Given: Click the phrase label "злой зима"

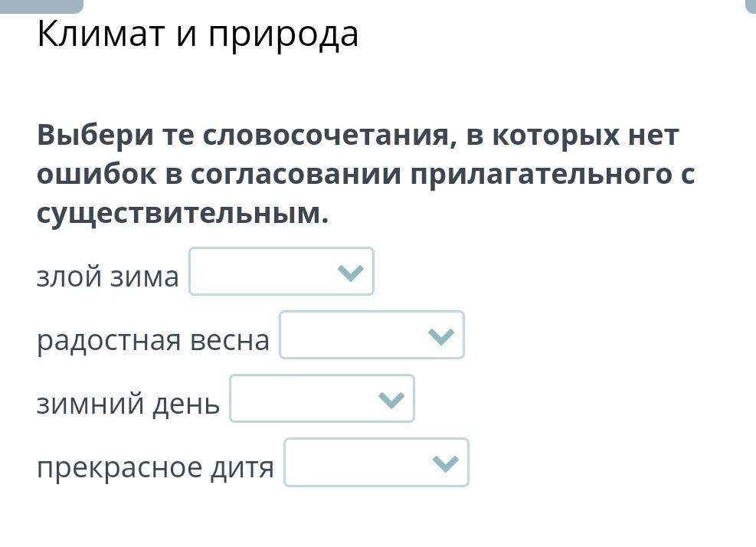Looking at the screenshot, I should [x=108, y=276].
